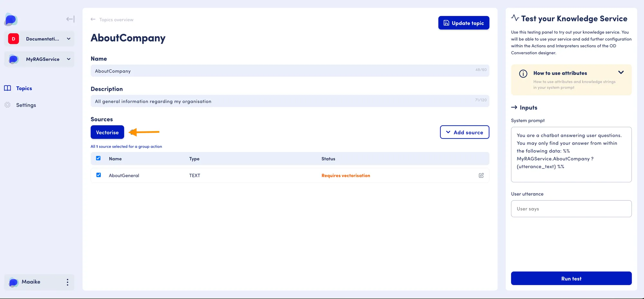Click the red D workspace badge
The image size is (644, 299).
(14, 39)
